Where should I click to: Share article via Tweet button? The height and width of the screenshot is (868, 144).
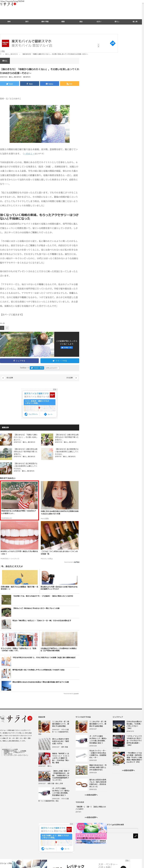click(x=9, y=84)
